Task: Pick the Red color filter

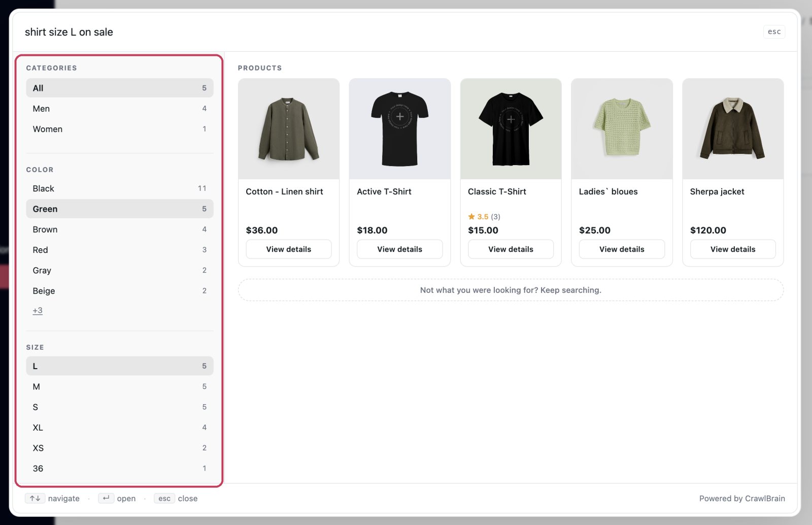Action: tap(119, 250)
